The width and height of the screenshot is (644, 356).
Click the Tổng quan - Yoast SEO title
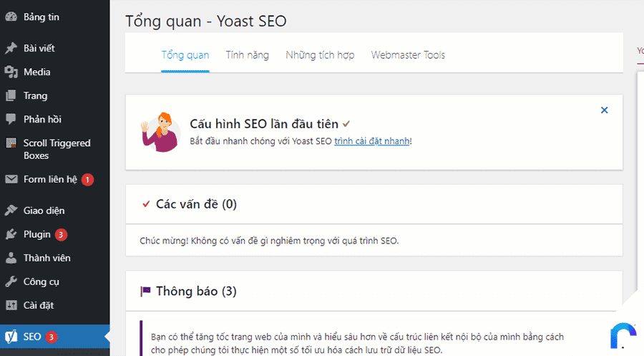[x=206, y=21]
